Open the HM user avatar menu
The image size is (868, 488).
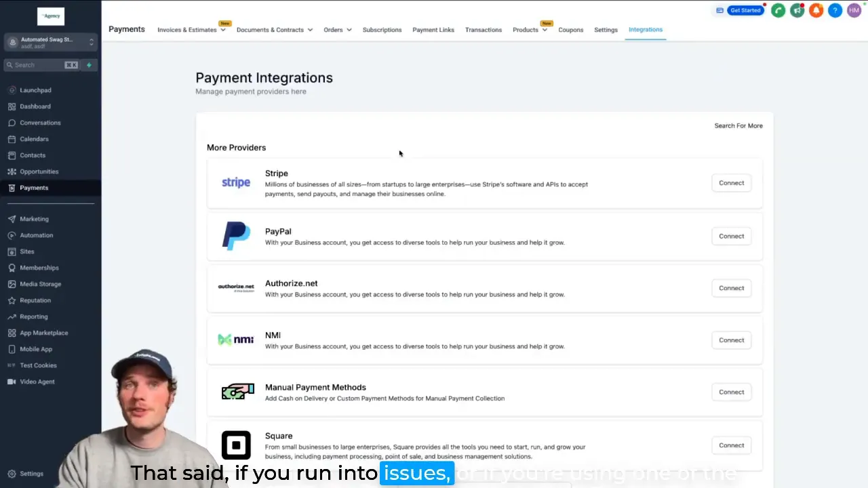coord(854,10)
